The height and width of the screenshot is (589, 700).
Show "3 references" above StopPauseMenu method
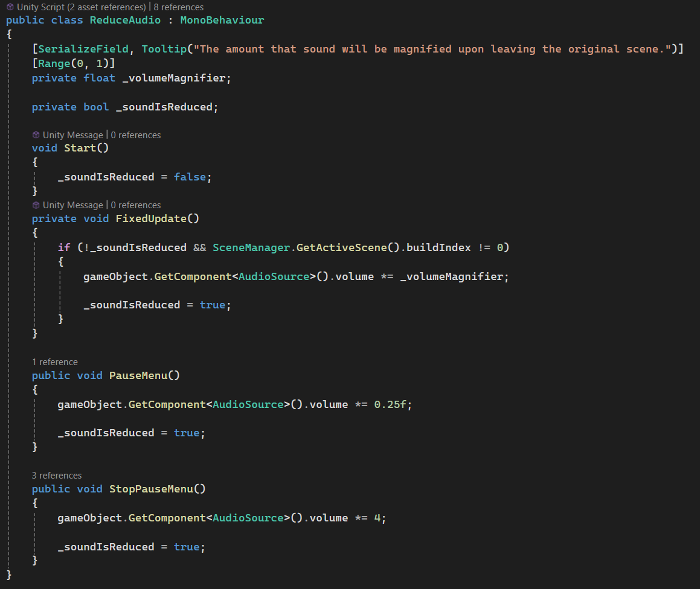tap(57, 476)
